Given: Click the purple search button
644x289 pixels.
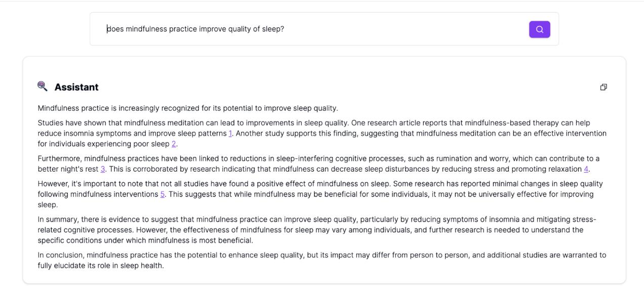Looking at the screenshot, I should coord(540,29).
